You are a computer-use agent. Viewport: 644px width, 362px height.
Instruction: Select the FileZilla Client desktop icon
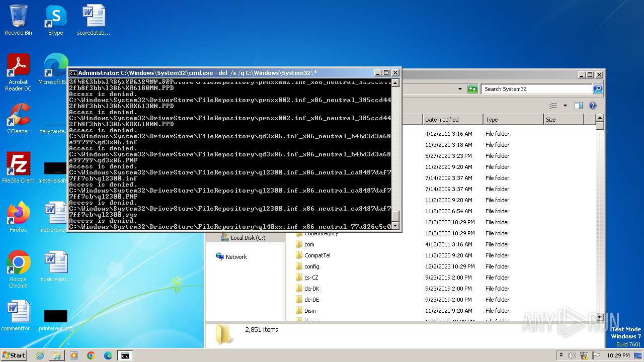[x=18, y=168]
